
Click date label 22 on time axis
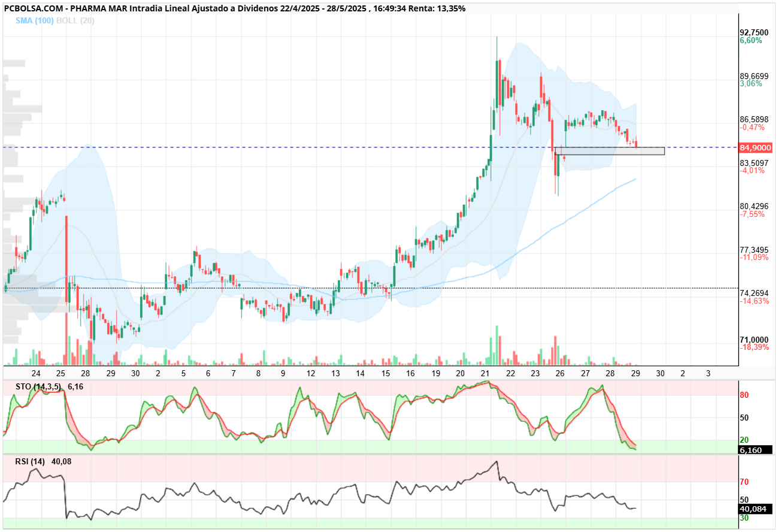(510, 373)
